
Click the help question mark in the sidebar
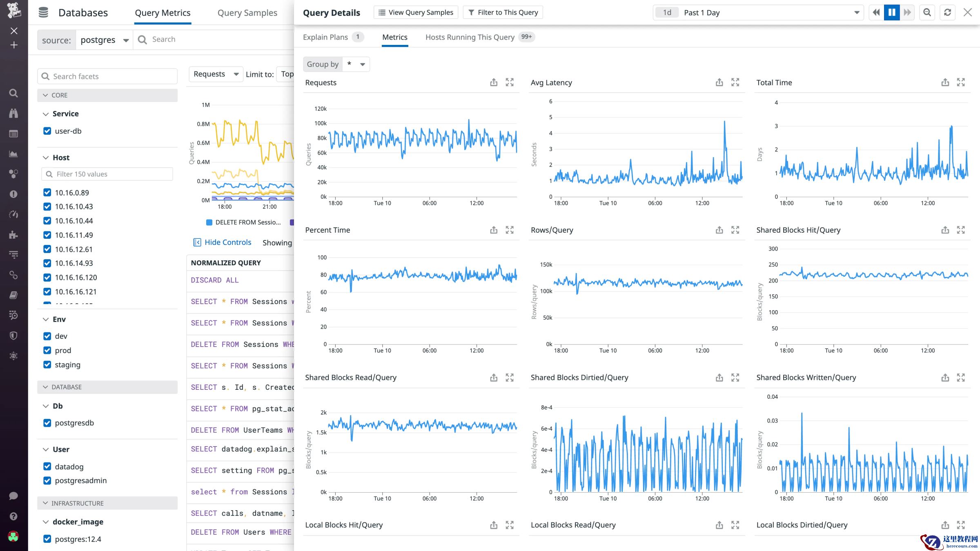tap(13, 516)
